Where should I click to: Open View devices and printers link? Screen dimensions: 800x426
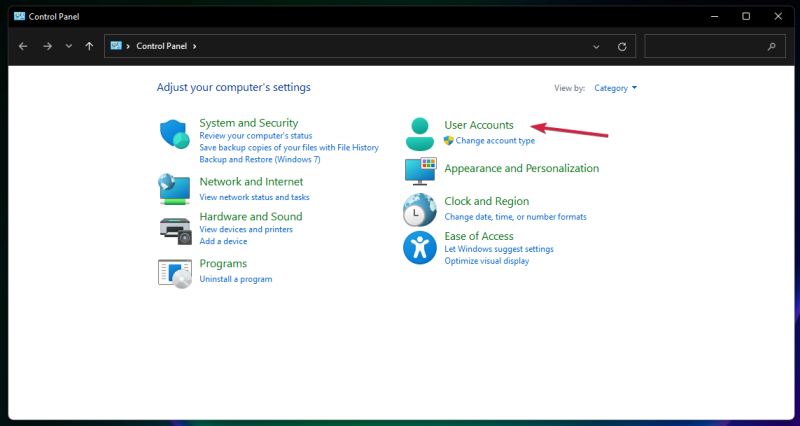[x=246, y=229]
